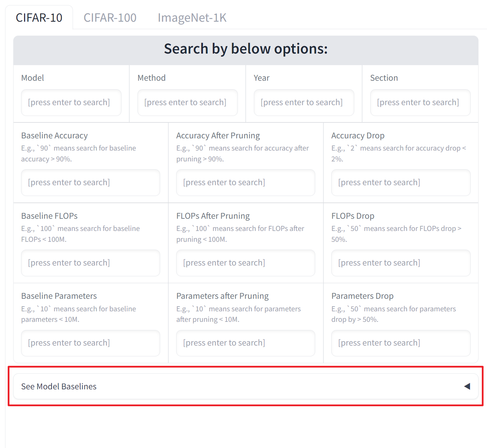Click the 'Baseline Accuracy' label

54,136
